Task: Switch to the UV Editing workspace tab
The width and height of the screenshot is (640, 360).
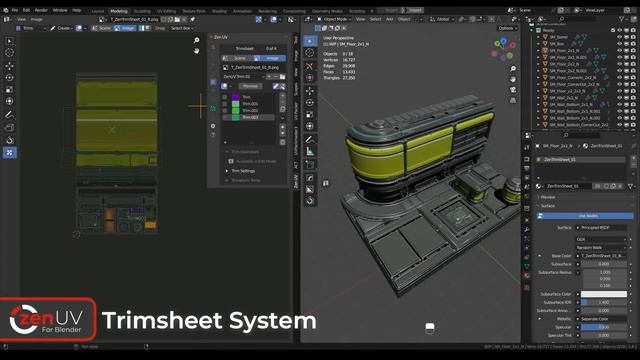Action: [167, 11]
